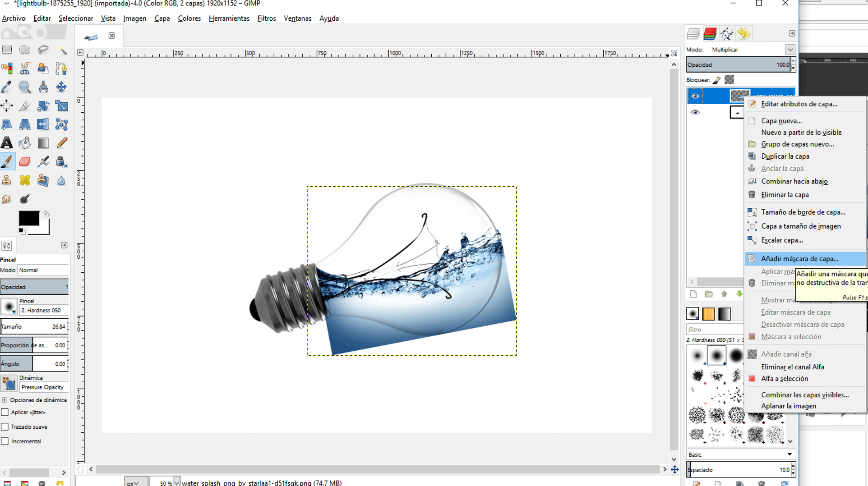Toggle visibility eye of top water splash layer
Image resolution: width=868 pixels, height=486 pixels.
coord(695,96)
